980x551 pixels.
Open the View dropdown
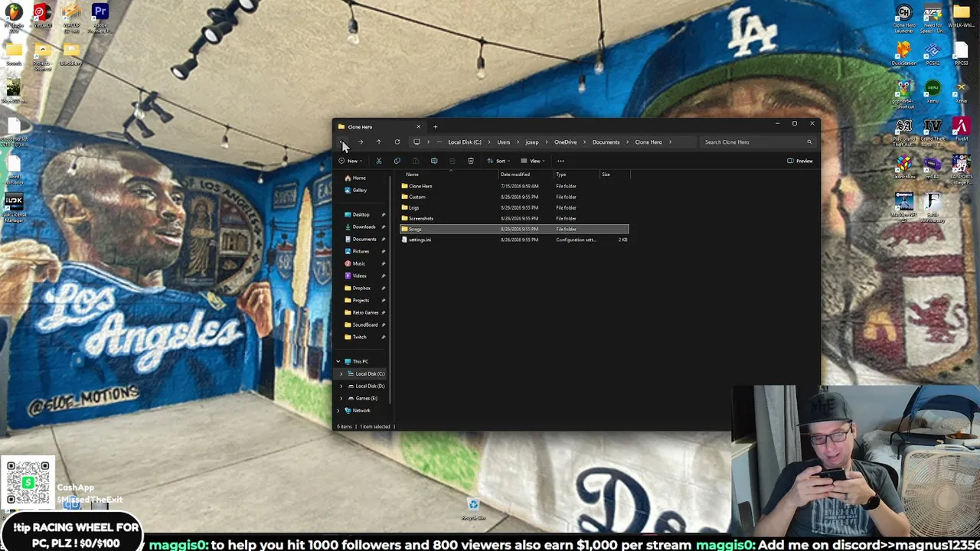(x=533, y=161)
